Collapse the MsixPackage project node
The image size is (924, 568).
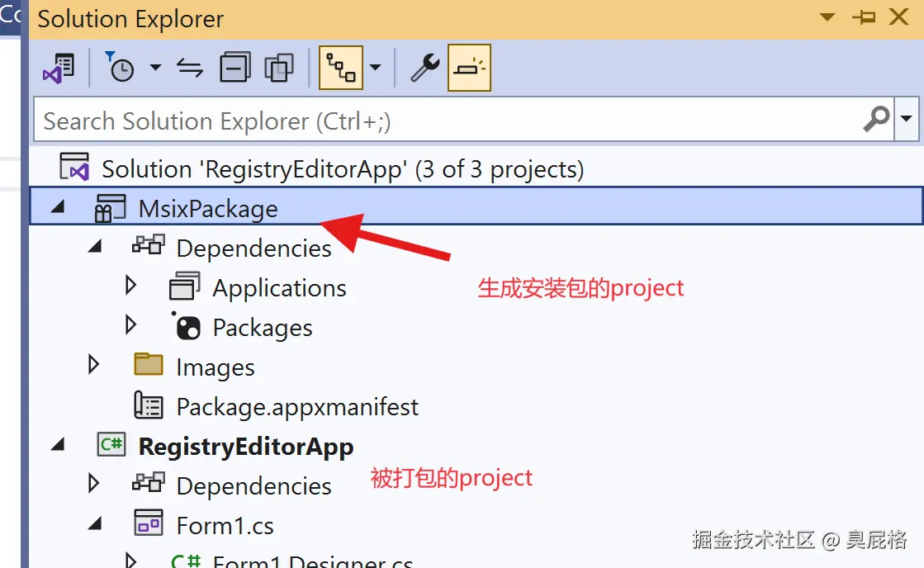pos(58,207)
